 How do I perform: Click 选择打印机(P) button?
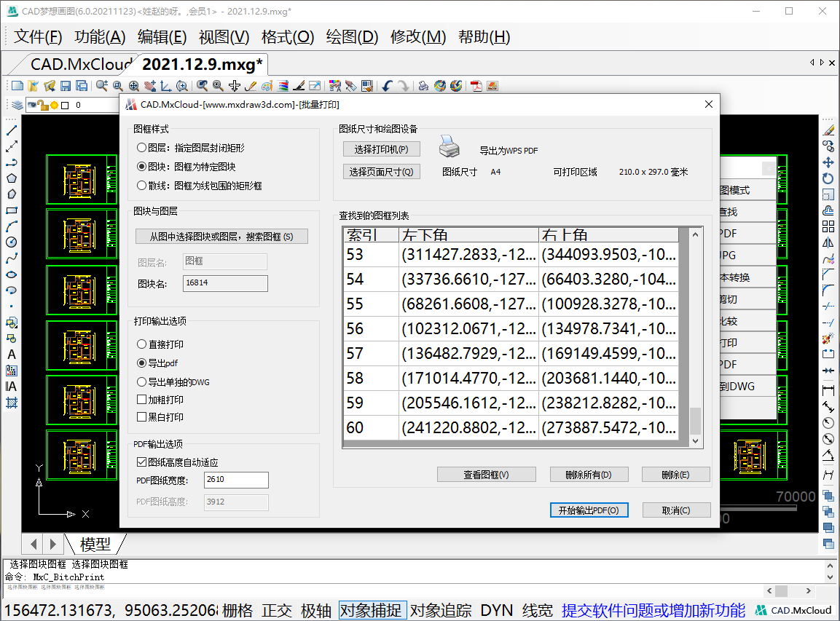pos(382,149)
